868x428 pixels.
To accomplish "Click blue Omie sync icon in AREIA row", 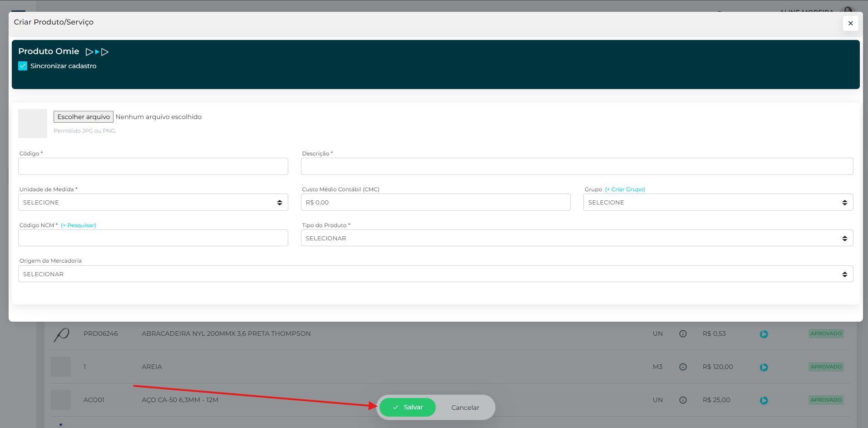I will pos(764,367).
